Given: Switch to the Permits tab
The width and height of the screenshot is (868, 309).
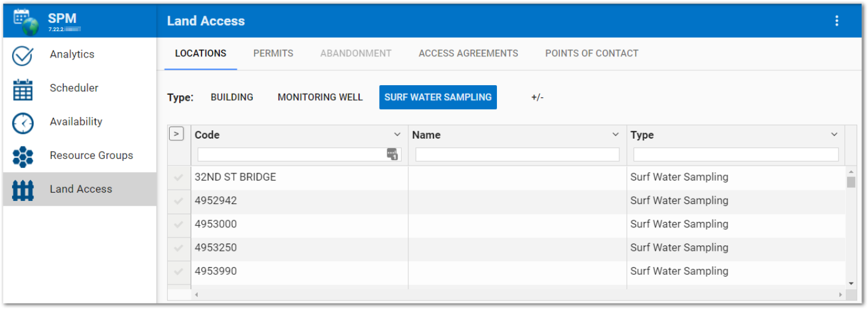Looking at the screenshot, I should (x=273, y=53).
